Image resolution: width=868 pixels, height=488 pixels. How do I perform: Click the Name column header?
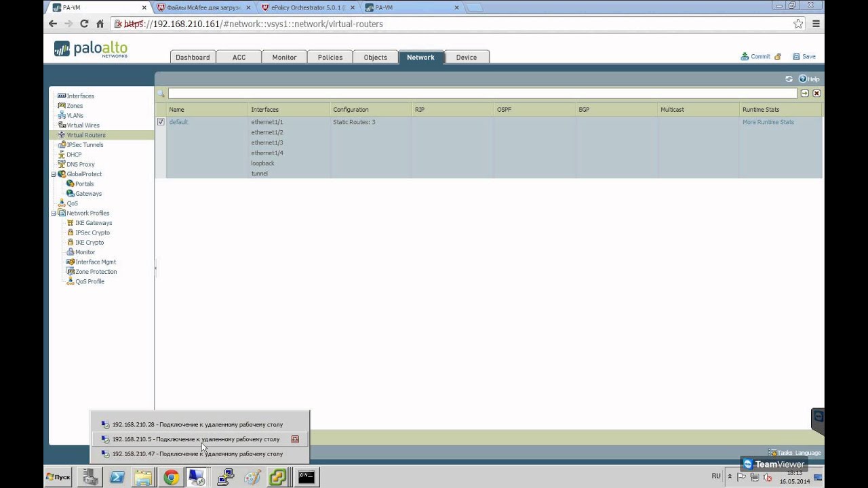pos(208,109)
